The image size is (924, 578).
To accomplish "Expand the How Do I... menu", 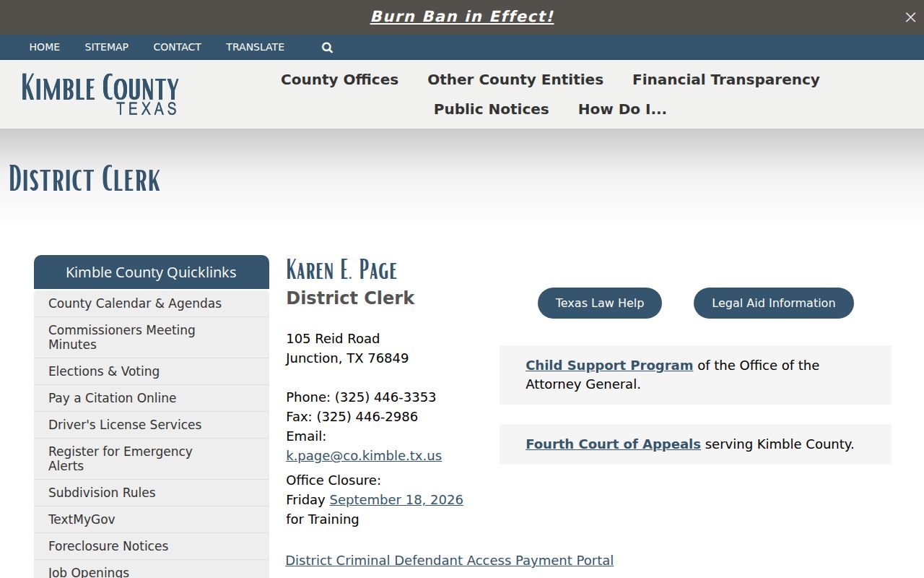I will (622, 109).
